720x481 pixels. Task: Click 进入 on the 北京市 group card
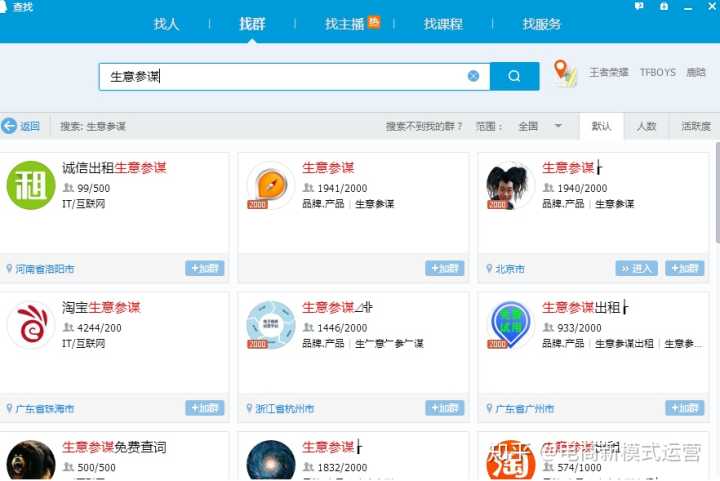coord(636,268)
